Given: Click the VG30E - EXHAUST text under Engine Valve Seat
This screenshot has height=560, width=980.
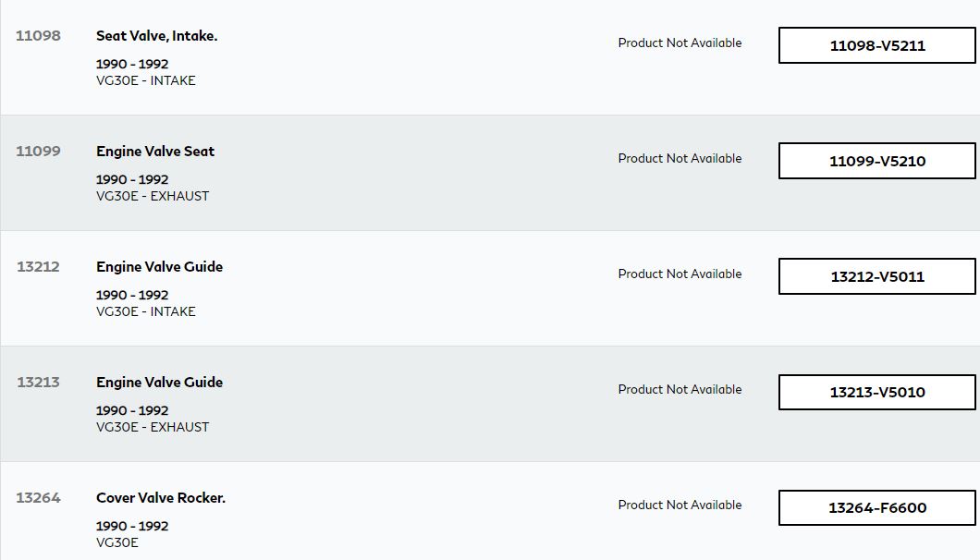Looking at the screenshot, I should tap(153, 196).
